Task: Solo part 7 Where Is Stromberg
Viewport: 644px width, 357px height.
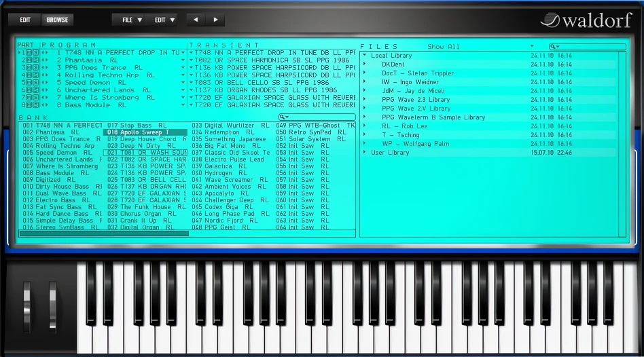Action: click(x=36, y=97)
